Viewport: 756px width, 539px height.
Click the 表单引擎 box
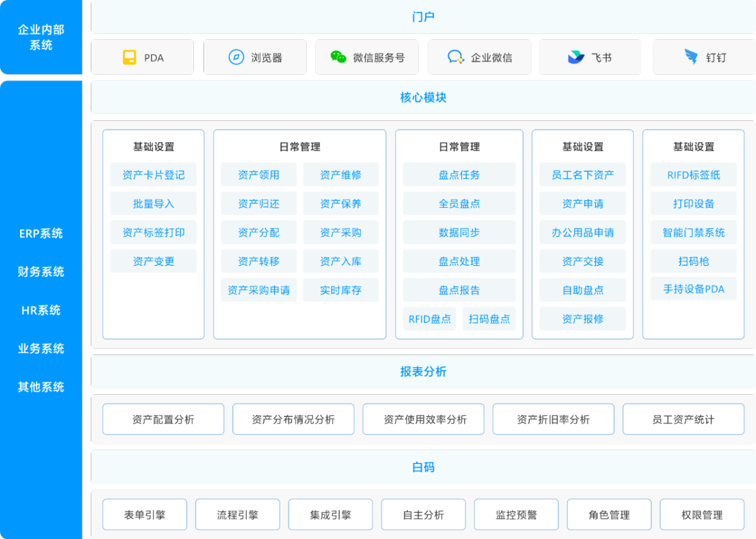145,514
